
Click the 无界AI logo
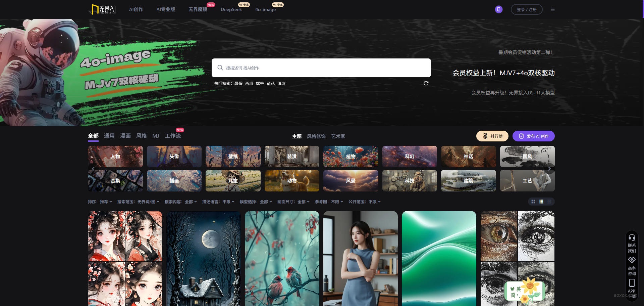(x=104, y=9)
